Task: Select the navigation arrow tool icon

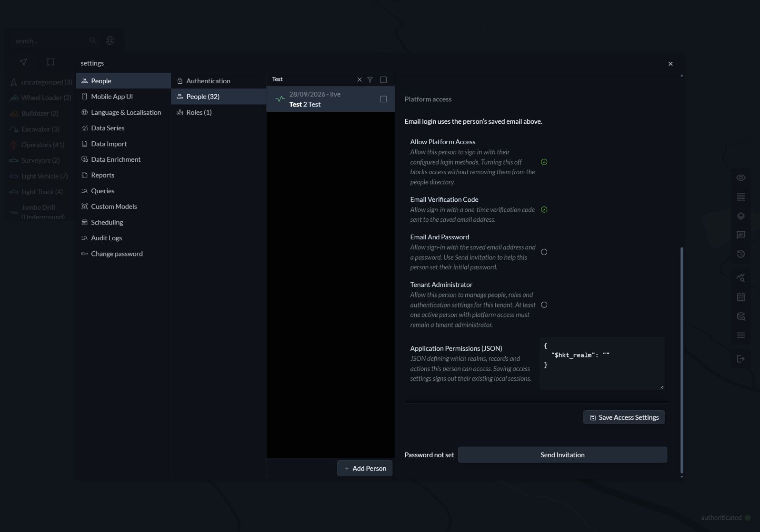Action: (x=23, y=62)
